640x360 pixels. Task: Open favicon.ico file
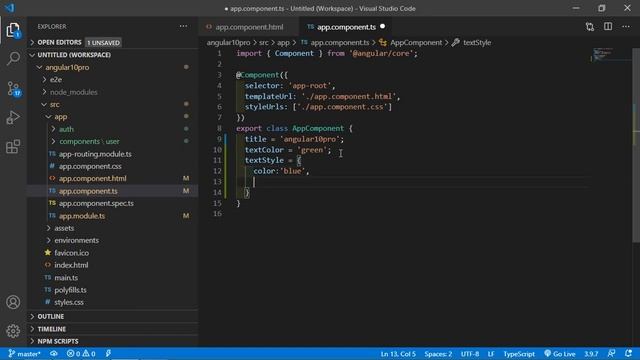pos(71,253)
